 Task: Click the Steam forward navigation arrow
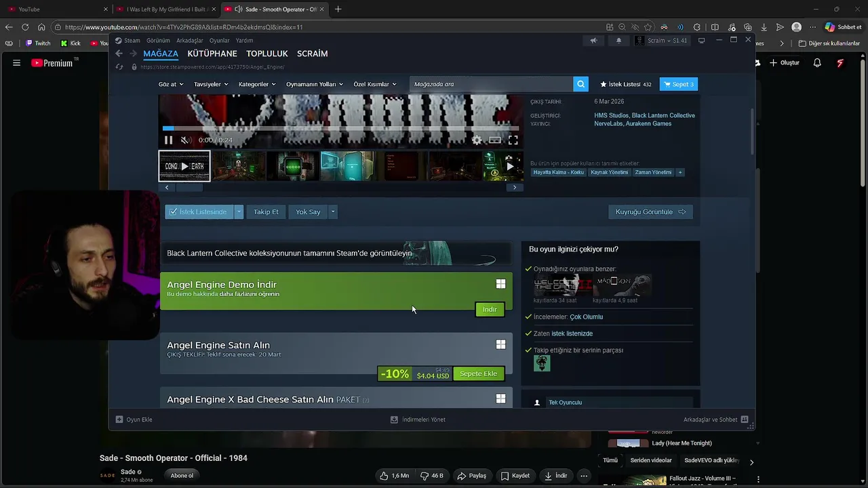tap(133, 54)
